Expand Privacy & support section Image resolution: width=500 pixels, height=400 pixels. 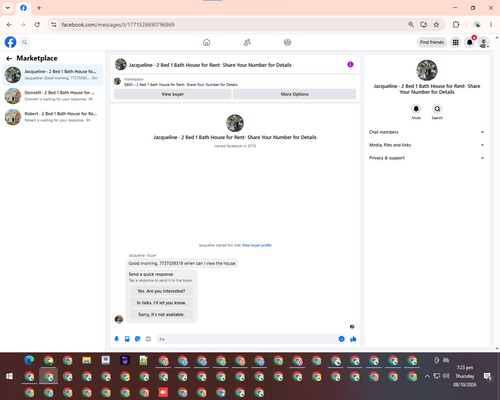click(x=426, y=158)
